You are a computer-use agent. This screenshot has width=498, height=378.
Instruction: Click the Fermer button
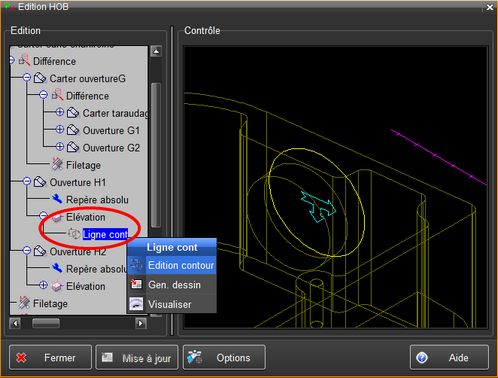50,358
